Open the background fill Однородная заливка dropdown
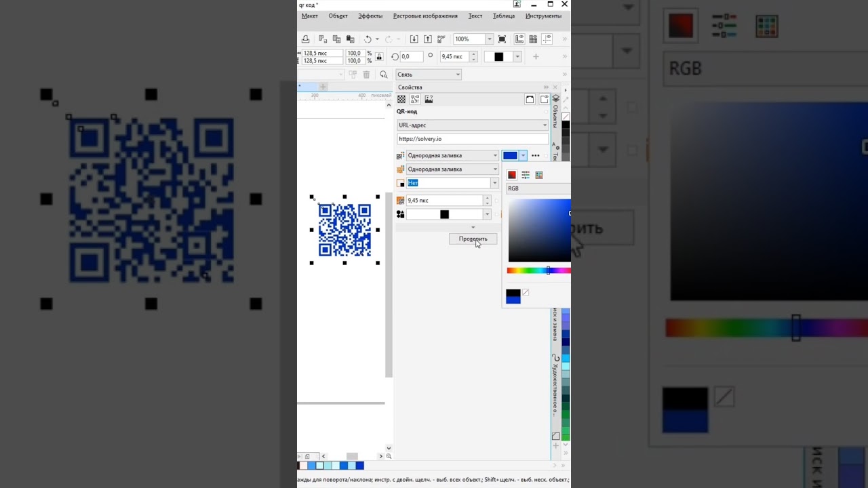The height and width of the screenshot is (488, 868). pyautogui.click(x=452, y=169)
